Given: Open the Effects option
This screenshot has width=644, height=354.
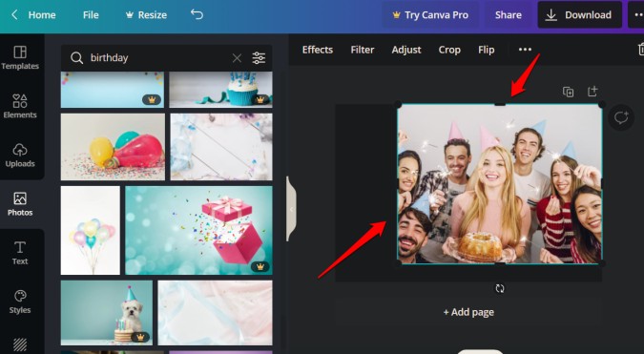Looking at the screenshot, I should point(318,50).
